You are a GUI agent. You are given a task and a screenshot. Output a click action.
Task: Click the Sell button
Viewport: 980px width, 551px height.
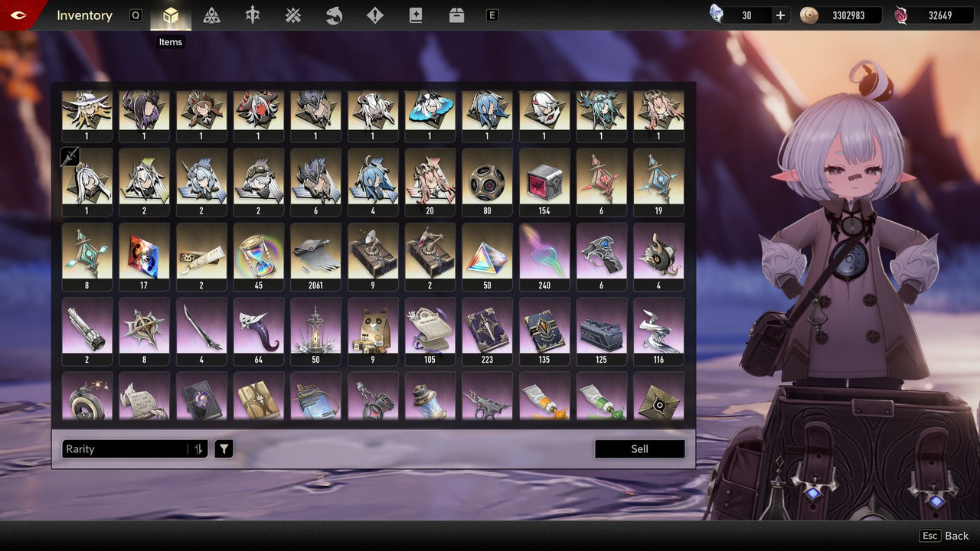[x=640, y=449]
